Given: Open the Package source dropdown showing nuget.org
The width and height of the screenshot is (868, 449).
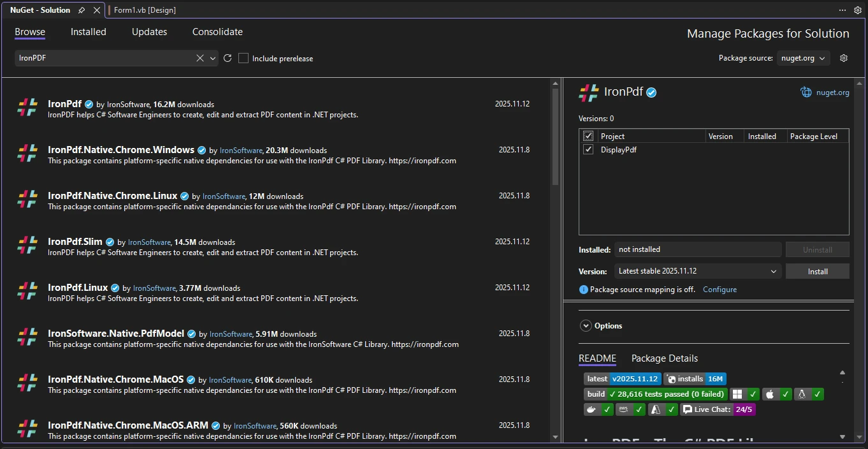Looking at the screenshot, I should tap(803, 58).
